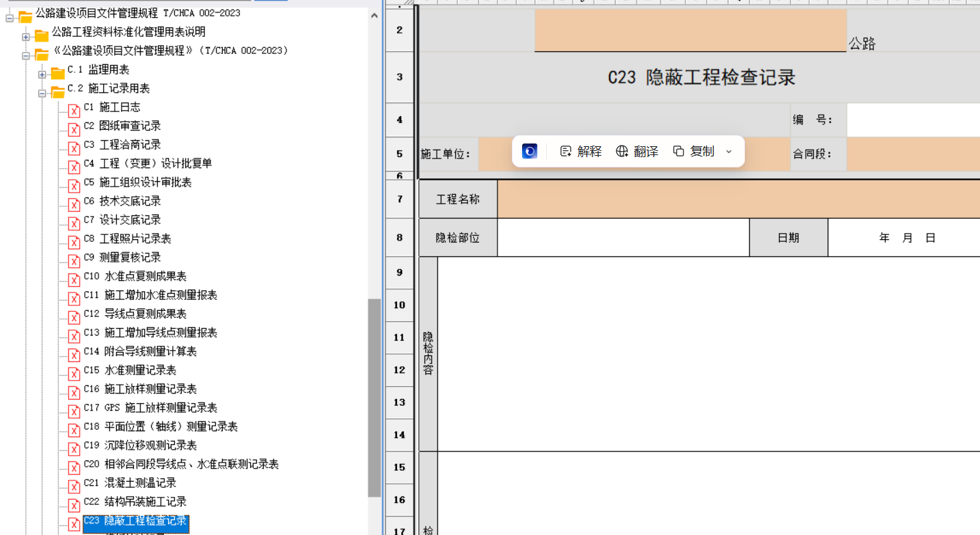Click the C12 导线点复测成果表 file icon
The width and height of the screenshot is (980, 535).
[x=74, y=317]
